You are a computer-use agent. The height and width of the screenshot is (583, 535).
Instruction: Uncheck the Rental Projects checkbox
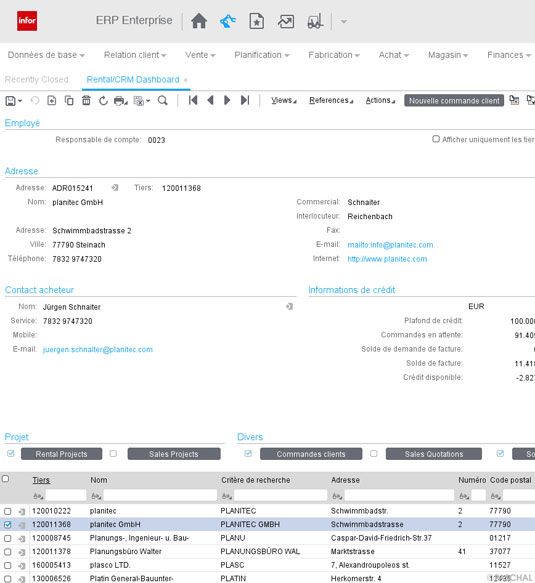(x=11, y=454)
